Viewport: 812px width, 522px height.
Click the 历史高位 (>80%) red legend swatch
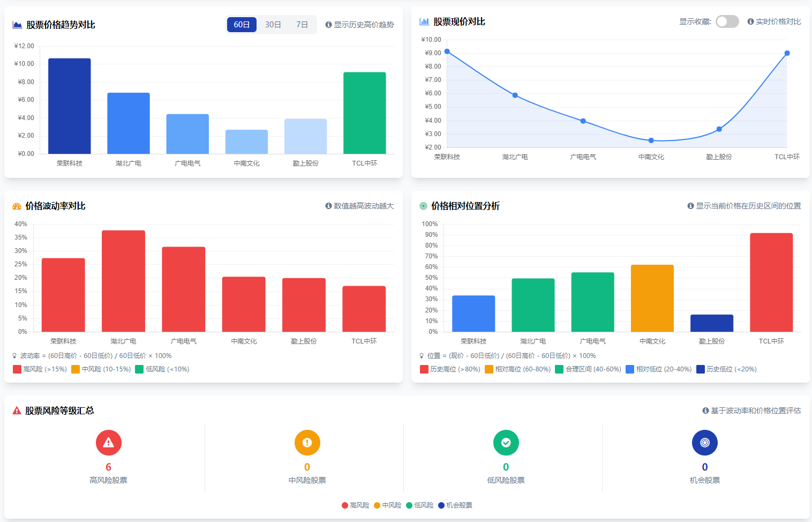424,369
